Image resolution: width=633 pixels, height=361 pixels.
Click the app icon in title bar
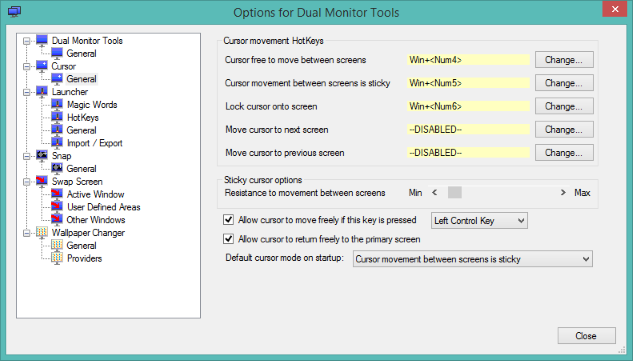15,12
